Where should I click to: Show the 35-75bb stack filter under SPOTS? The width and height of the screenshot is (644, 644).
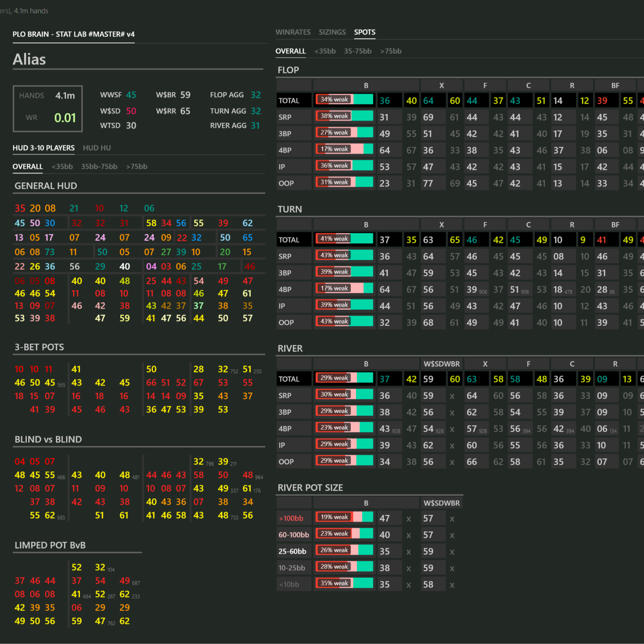(x=358, y=51)
